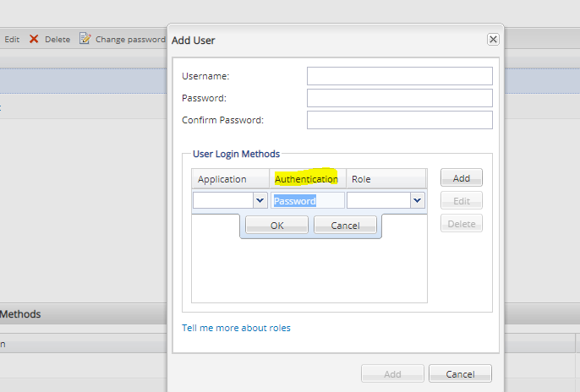Screen dimensions: 580x392
Task: Click the Change password notepad icon
Action: tap(85, 39)
